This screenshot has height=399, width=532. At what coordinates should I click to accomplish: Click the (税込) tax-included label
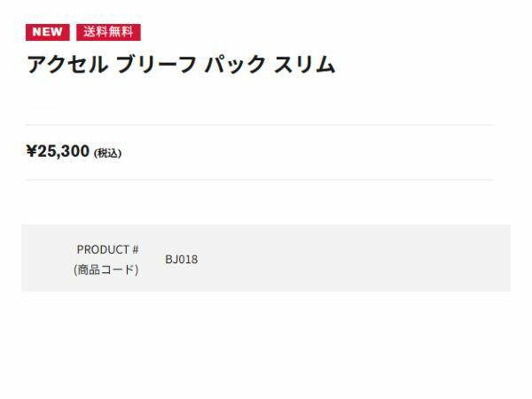pyautogui.click(x=107, y=153)
